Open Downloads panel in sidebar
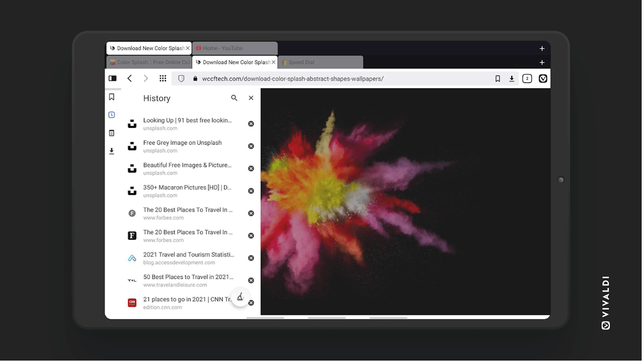 pyautogui.click(x=112, y=151)
